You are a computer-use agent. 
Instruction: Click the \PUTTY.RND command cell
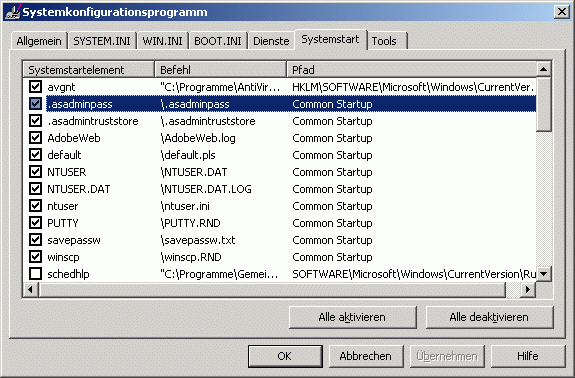(x=190, y=223)
